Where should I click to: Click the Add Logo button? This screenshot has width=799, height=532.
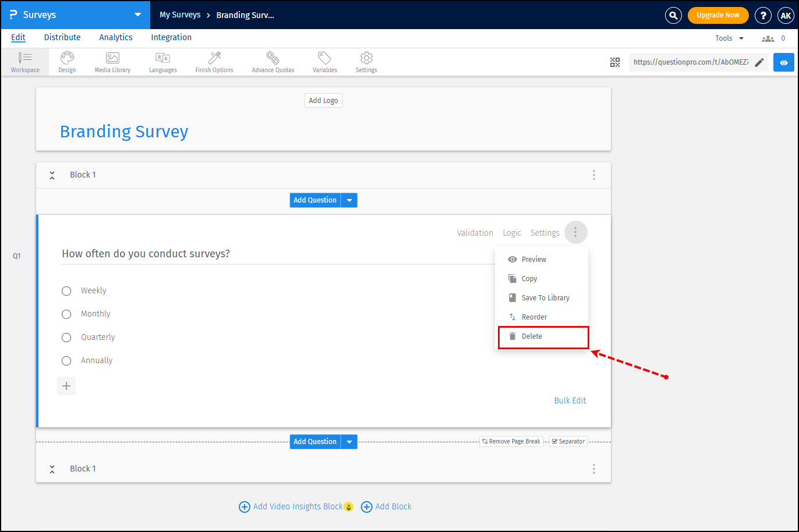point(323,100)
